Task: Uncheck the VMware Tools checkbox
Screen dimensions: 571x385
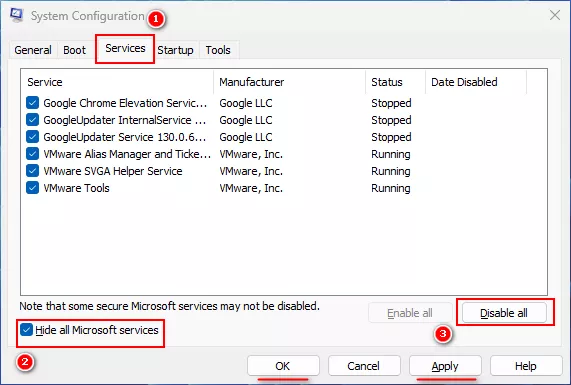Action: (32, 188)
